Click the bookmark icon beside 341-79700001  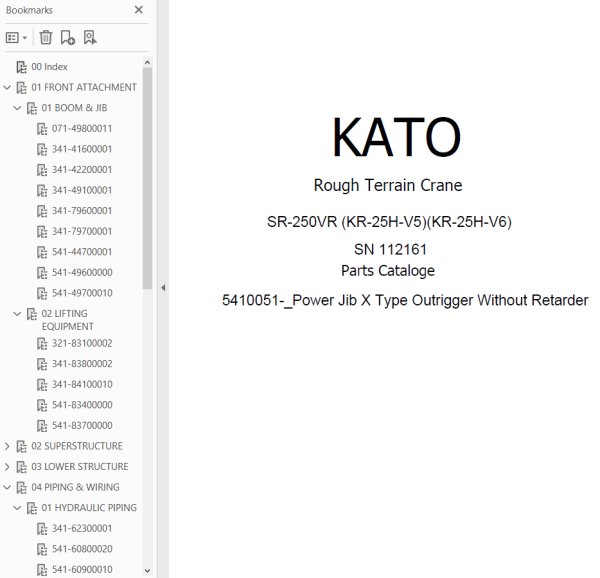(42, 232)
